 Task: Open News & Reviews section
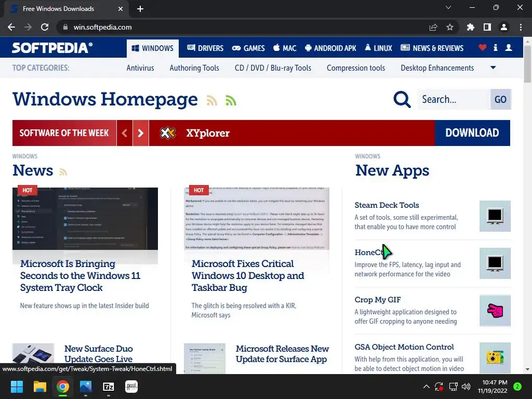[432, 48]
